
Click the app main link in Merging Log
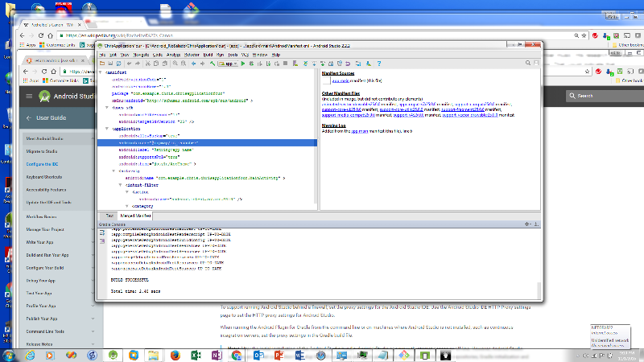(x=359, y=131)
